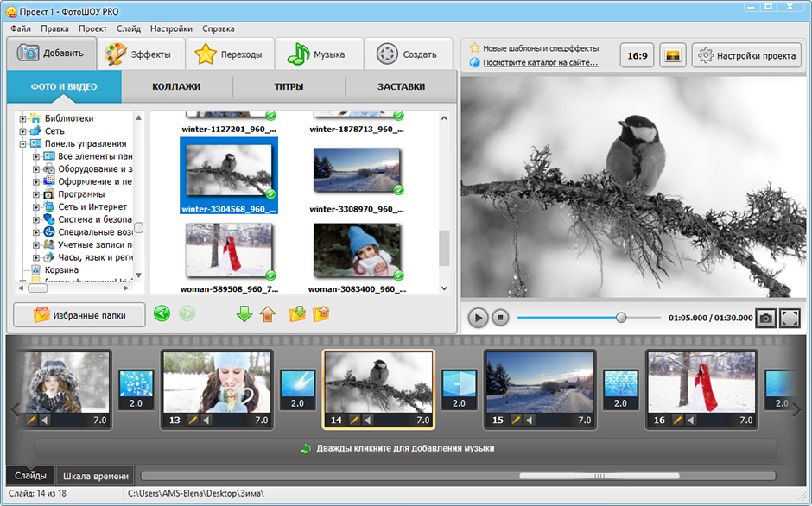Image resolution: width=812 pixels, height=506 pixels.
Task: Click the speaker icon on slide 13
Action: point(206,420)
